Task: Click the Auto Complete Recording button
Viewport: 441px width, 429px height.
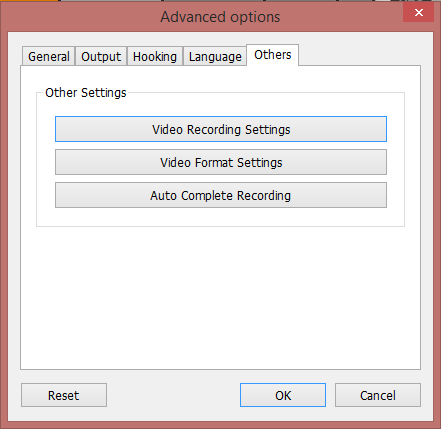Action: coord(221,195)
